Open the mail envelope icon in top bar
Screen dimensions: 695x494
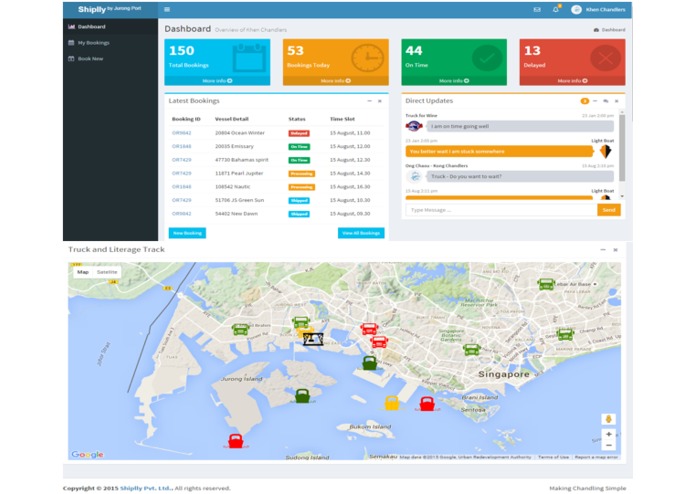coord(537,9)
